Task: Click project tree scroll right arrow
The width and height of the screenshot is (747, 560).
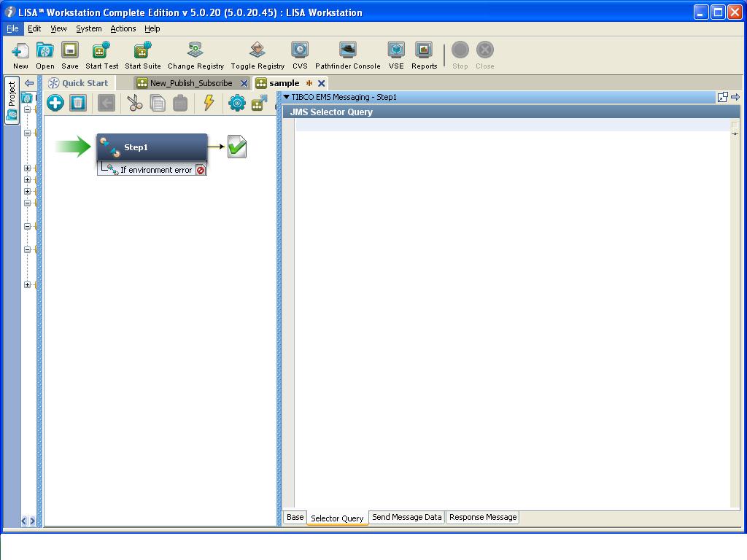Action: point(32,521)
